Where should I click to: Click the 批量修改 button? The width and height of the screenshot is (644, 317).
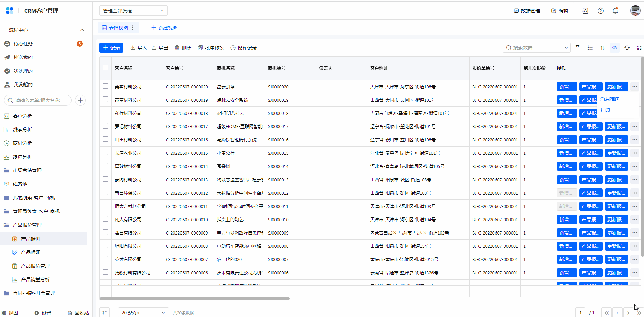pos(211,48)
